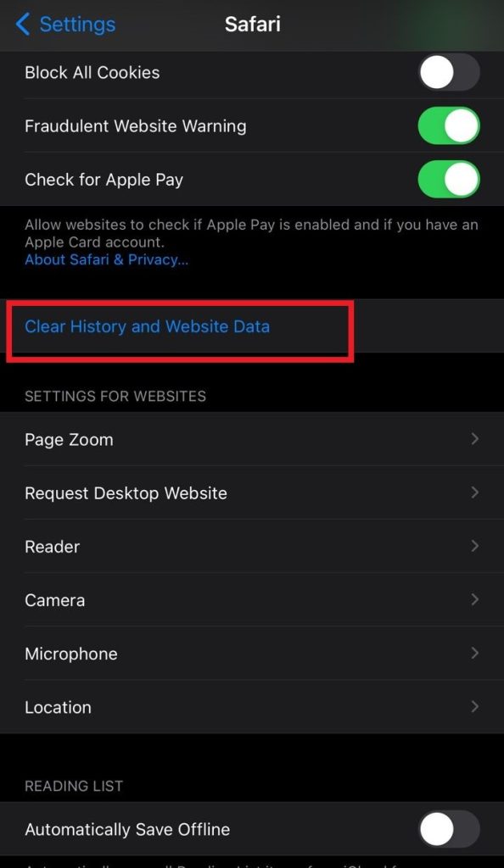This screenshot has height=868, width=504.
Task: Go back via the Settings label
Action: tap(77, 25)
